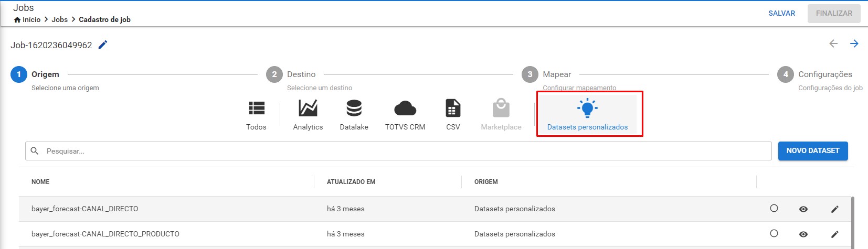Advance to next step with right arrow
Viewport: 868px width, 249px height.
point(854,44)
